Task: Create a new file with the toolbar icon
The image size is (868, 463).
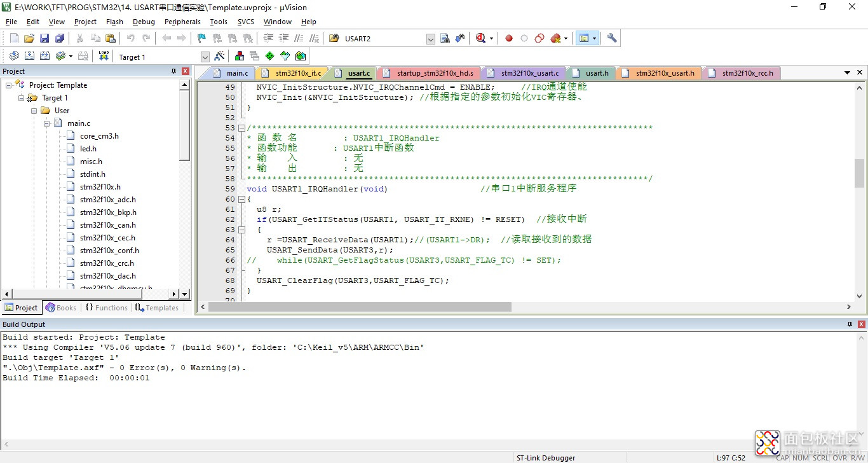Action: [14, 38]
